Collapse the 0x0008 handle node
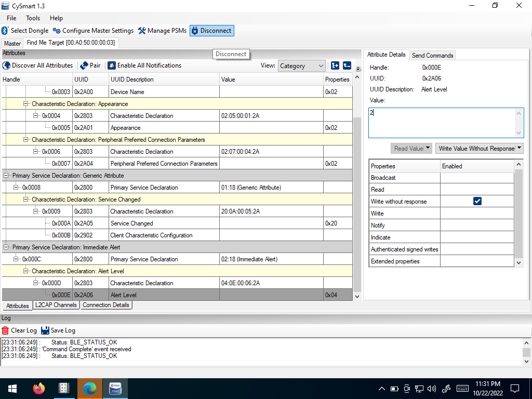This screenshot has width=532, height=399. 16,187
